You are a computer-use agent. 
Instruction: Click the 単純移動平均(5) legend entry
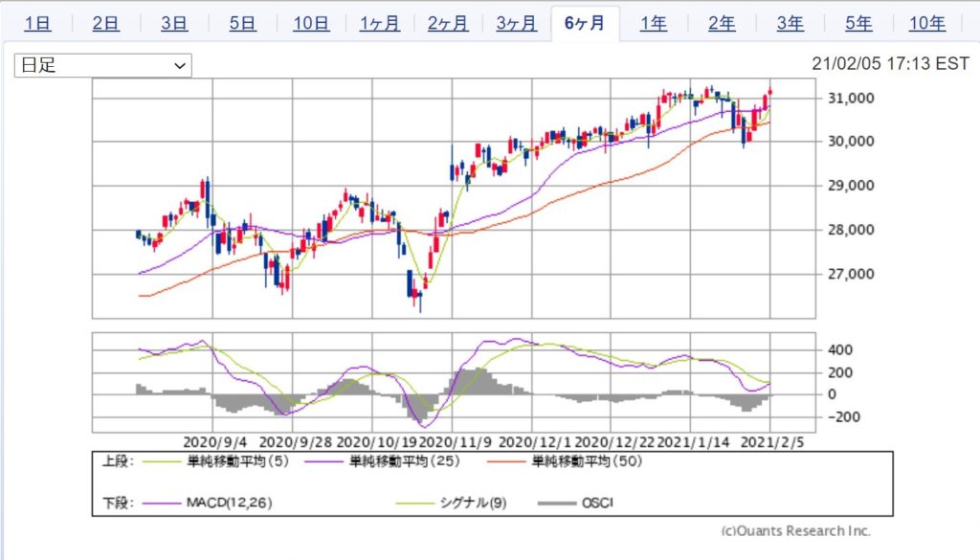(x=226, y=461)
